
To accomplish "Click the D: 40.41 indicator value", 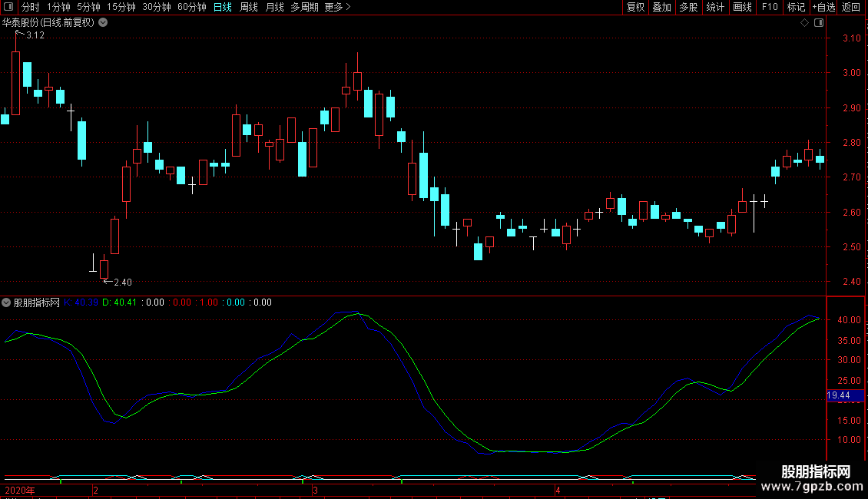I will click(x=120, y=302).
